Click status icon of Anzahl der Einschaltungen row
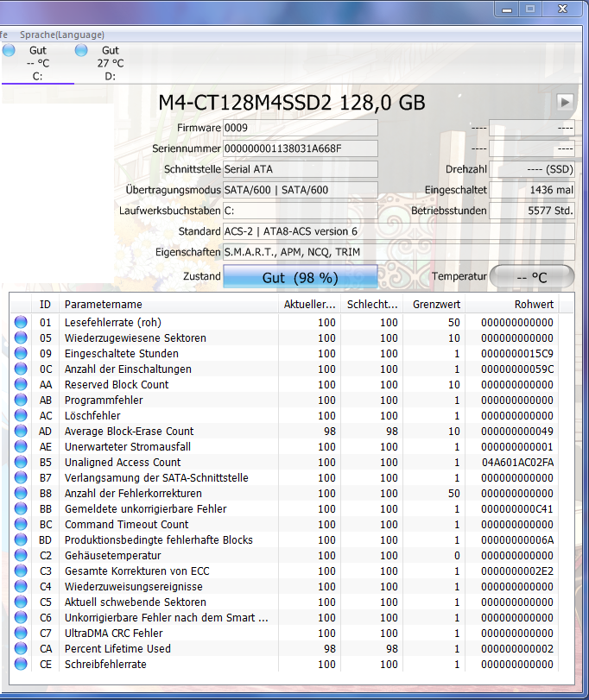 [21, 369]
